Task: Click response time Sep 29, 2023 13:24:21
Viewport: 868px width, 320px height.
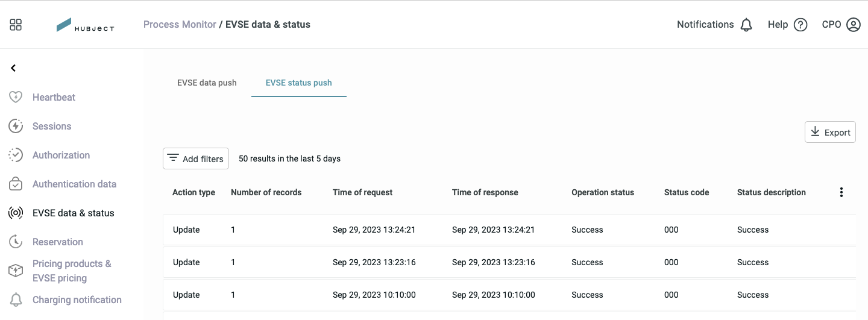Action: [x=493, y=230]
